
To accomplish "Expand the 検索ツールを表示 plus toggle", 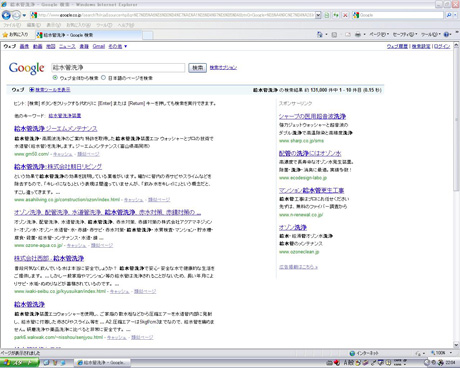I will [32, 90].
